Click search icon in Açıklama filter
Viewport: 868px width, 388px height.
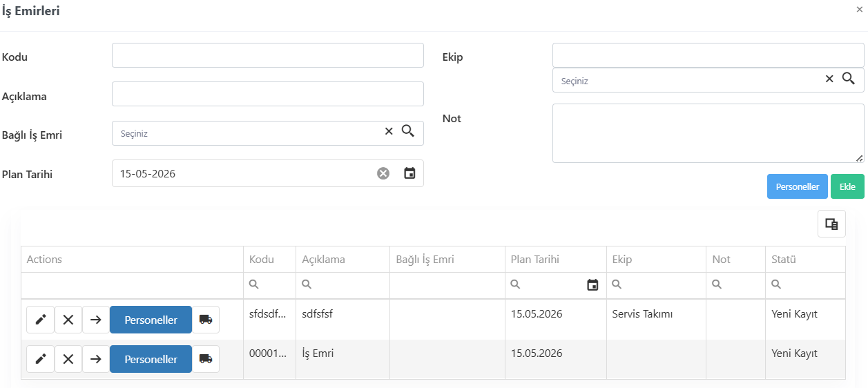(307, 284)
